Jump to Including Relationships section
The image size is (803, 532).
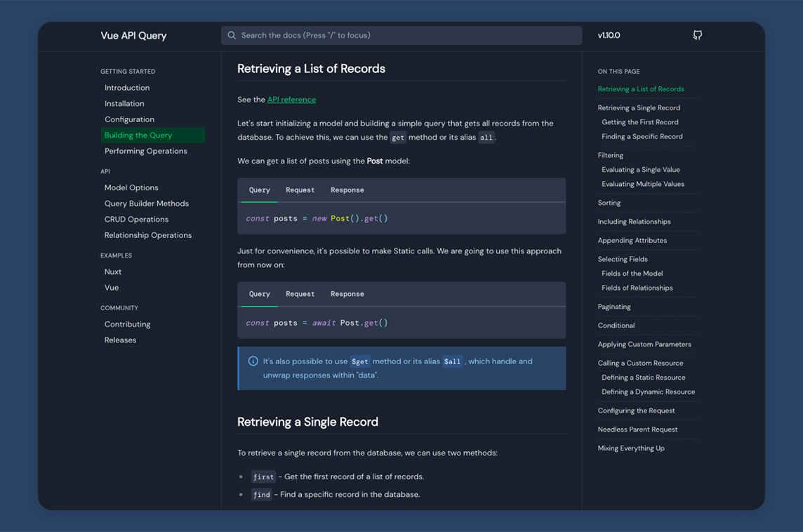(634, 222)
